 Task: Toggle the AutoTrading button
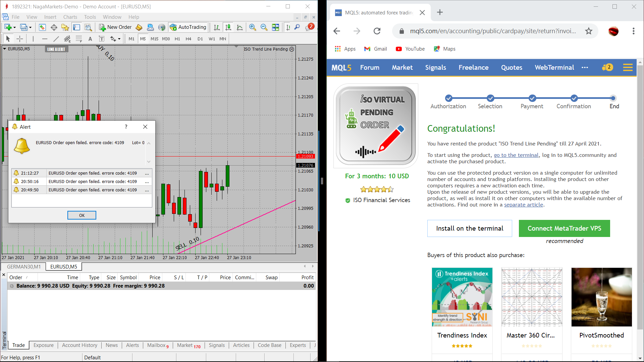coord(188,27)
